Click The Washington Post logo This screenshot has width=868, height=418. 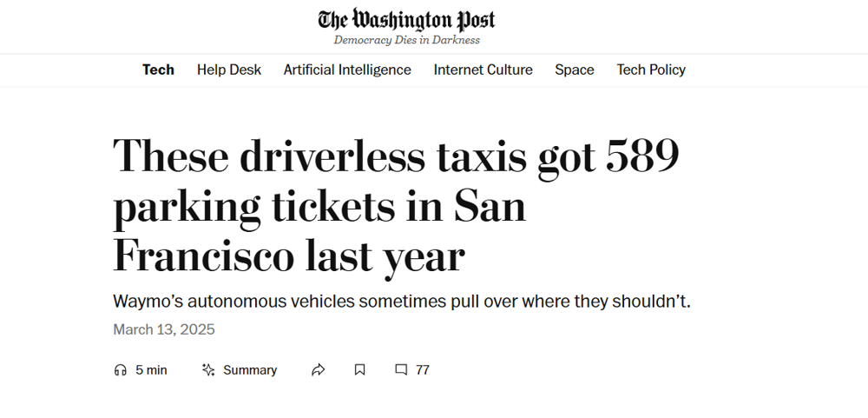[x=406, y=20]
